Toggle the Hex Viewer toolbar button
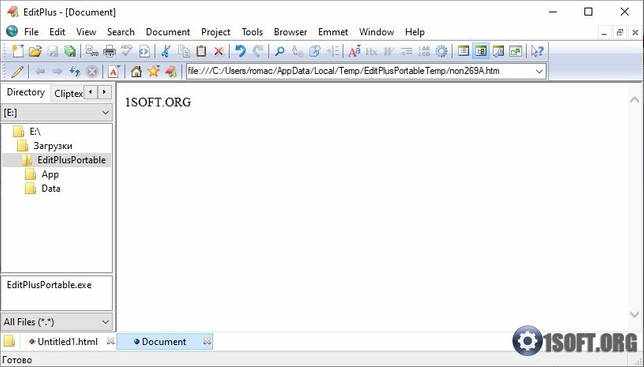The height and width of the screenshot is (367, 644). tap(371, 51)
